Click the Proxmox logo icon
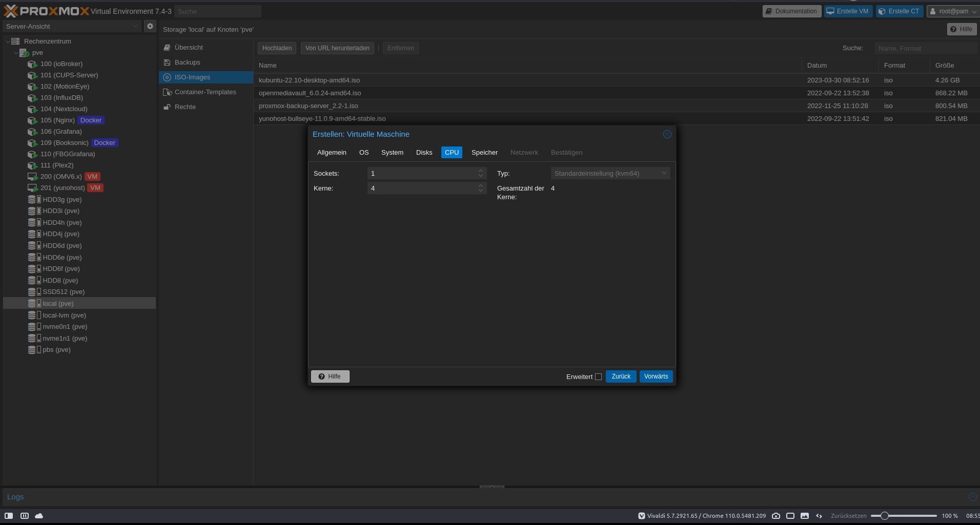The image size is (980, 525). click(10, 11)
